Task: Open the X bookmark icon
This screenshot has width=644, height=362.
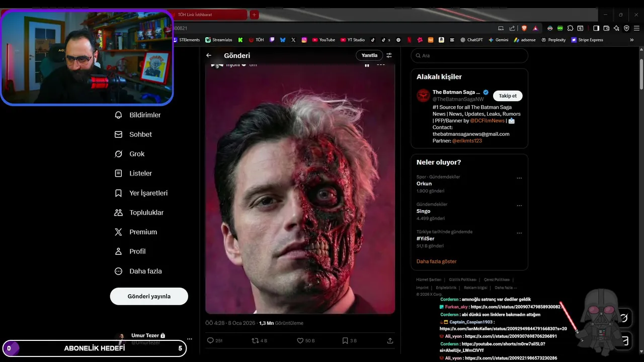Action: [x=293, y=40]
